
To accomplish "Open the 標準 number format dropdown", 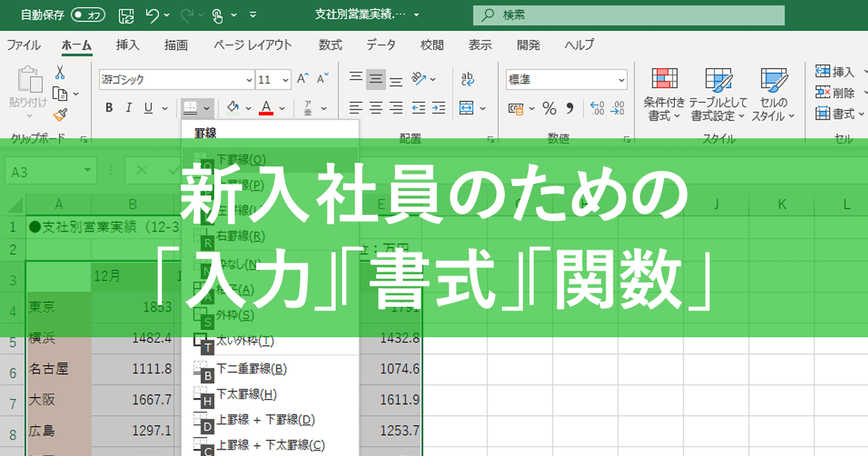I will (622, 80).
